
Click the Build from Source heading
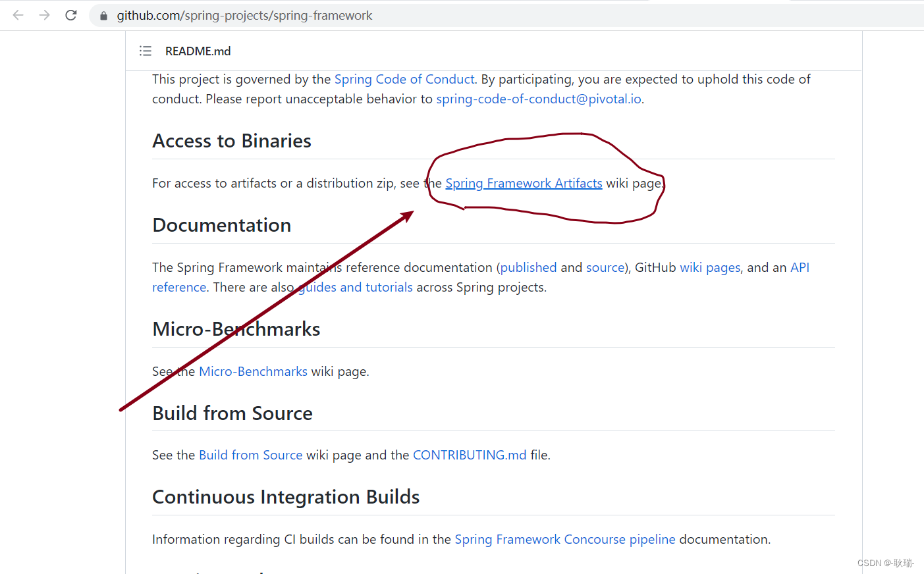232,413
